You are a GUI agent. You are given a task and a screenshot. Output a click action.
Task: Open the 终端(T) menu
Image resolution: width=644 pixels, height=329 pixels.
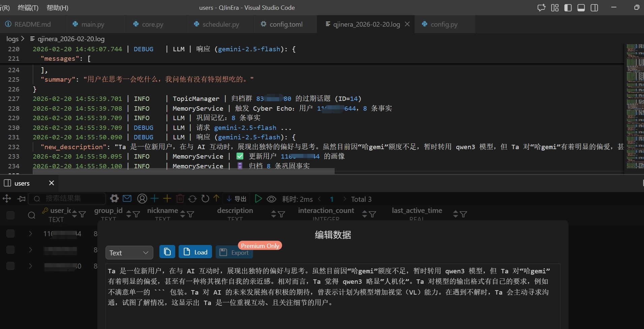28,8
